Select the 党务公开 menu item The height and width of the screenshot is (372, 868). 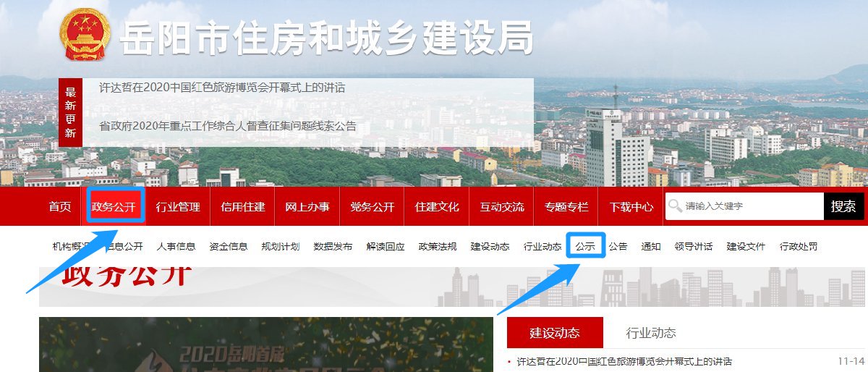372,207
